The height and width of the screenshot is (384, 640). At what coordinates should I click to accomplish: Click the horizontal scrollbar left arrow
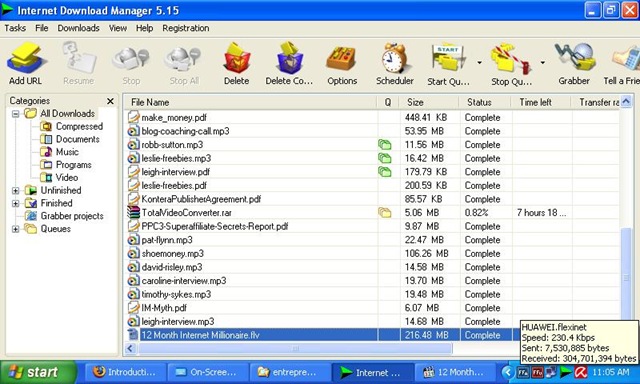pyautogui.click(x=131, y=348)
